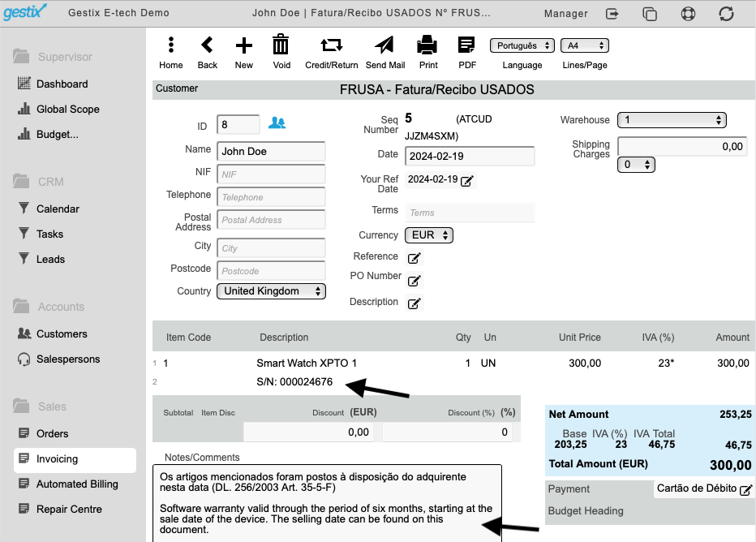The width and height of the screenshot is (756, 542).
Task: Print the invoice using the printer icon
Action: [x=427, y=45]
